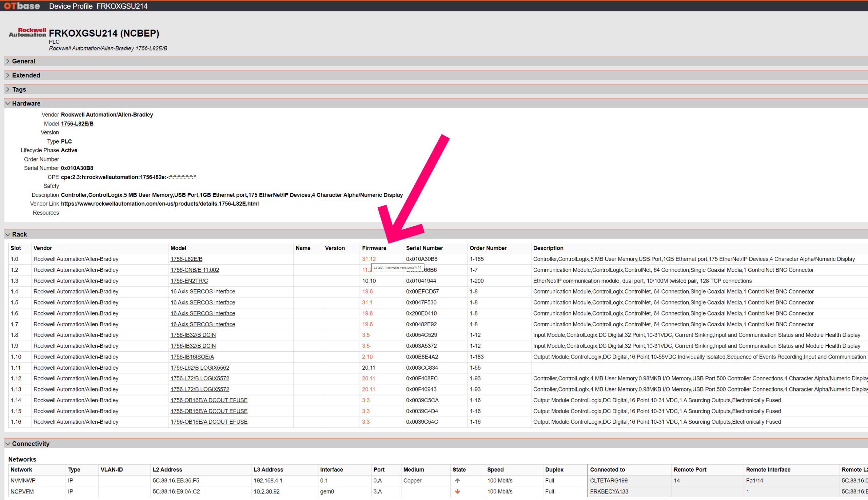Click the Description column header in Rack
This screenshot has width=868, height=500.
[548, 248]
